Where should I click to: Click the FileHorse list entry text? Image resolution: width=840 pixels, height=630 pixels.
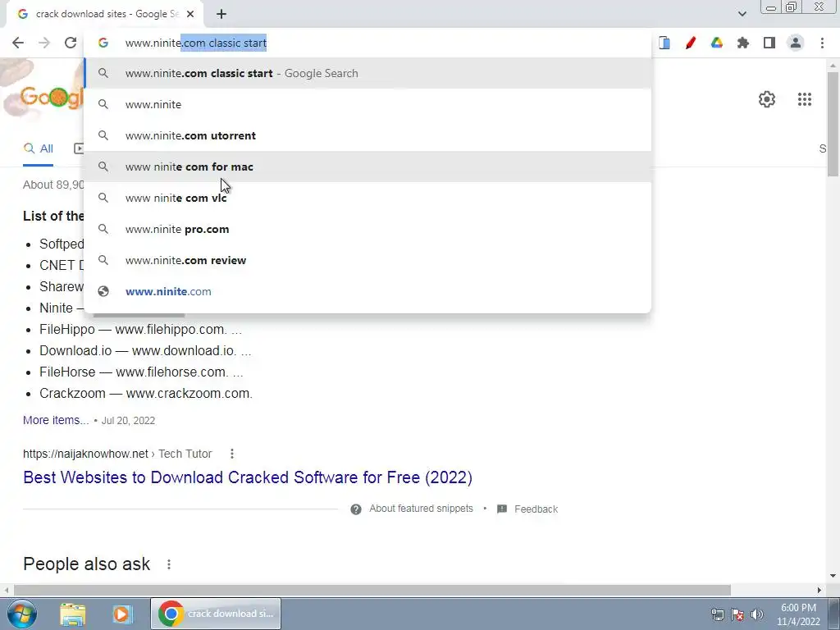click(141, 372)
